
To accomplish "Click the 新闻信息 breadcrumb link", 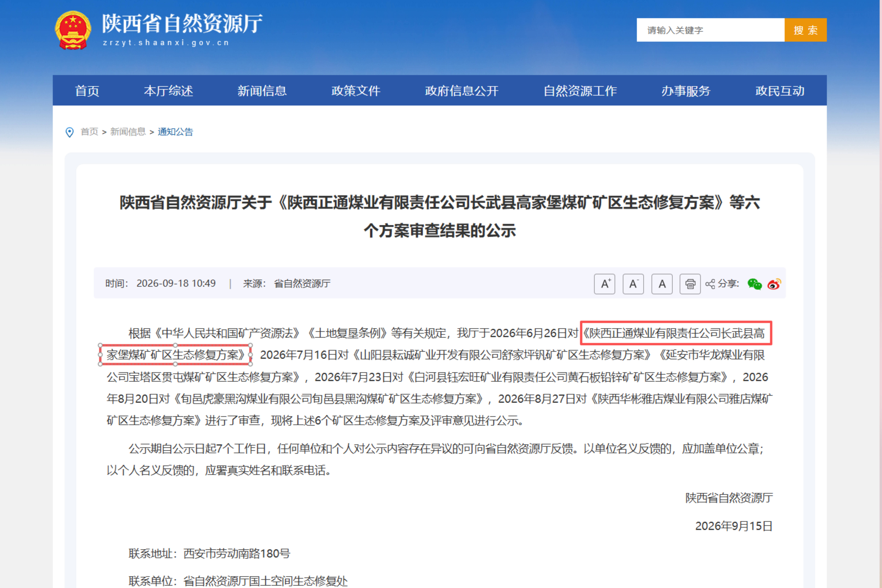I will (x=128, y=132).
